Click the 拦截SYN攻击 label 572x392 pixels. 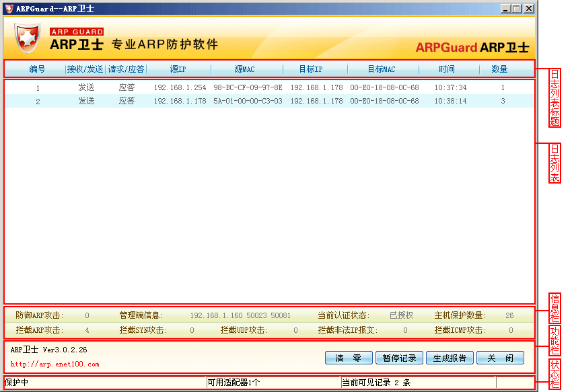(x=143, y=330)
